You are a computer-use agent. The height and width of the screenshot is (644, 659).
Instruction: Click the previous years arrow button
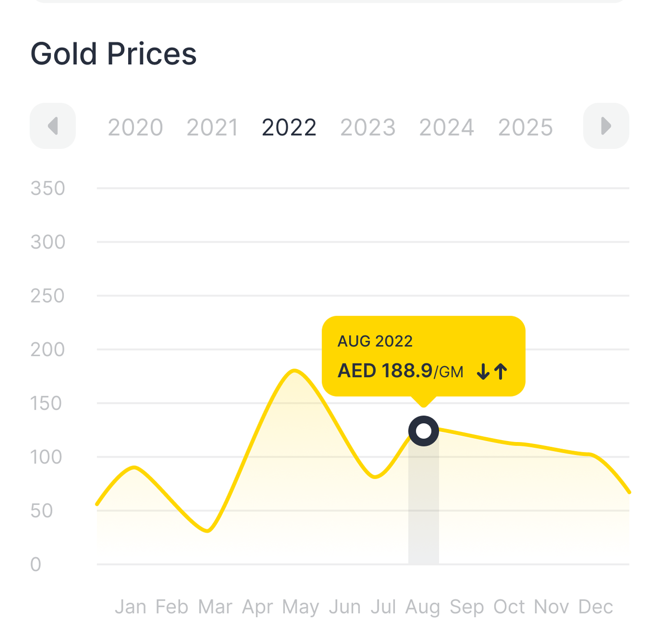point(53,126)
